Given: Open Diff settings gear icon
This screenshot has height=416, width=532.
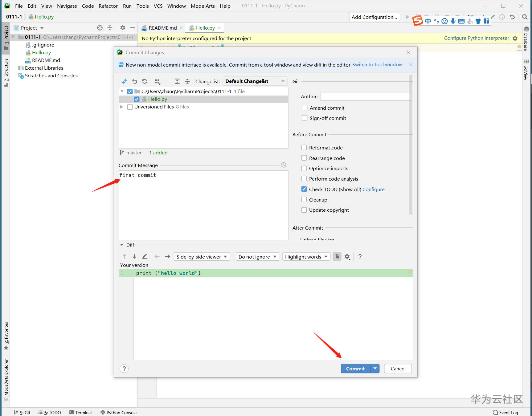Looking at the screenshot, I should tap(347, 257).
